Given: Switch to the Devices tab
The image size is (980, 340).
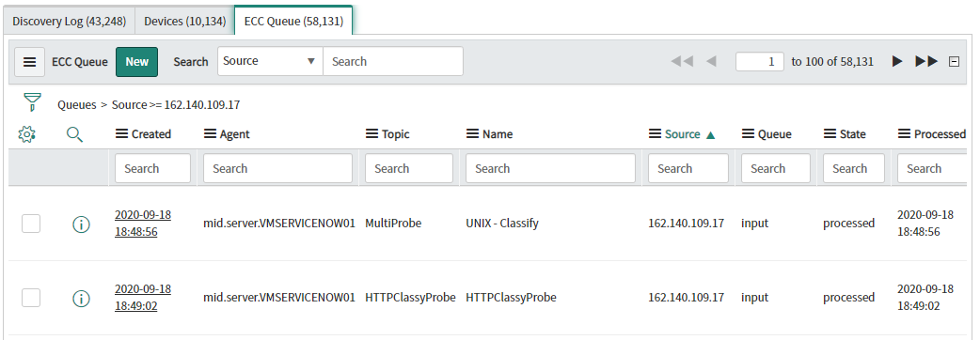Looking at the screenshot, I should click(185, 22).
